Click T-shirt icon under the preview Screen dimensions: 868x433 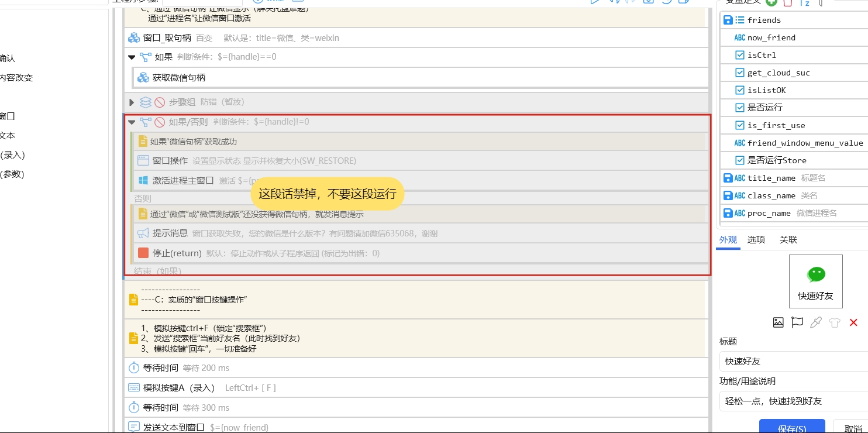(x=835, y=322)
